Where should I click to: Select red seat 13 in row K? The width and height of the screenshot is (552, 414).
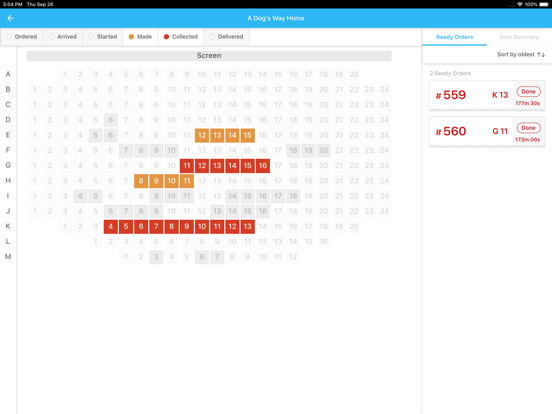(247, 226)
